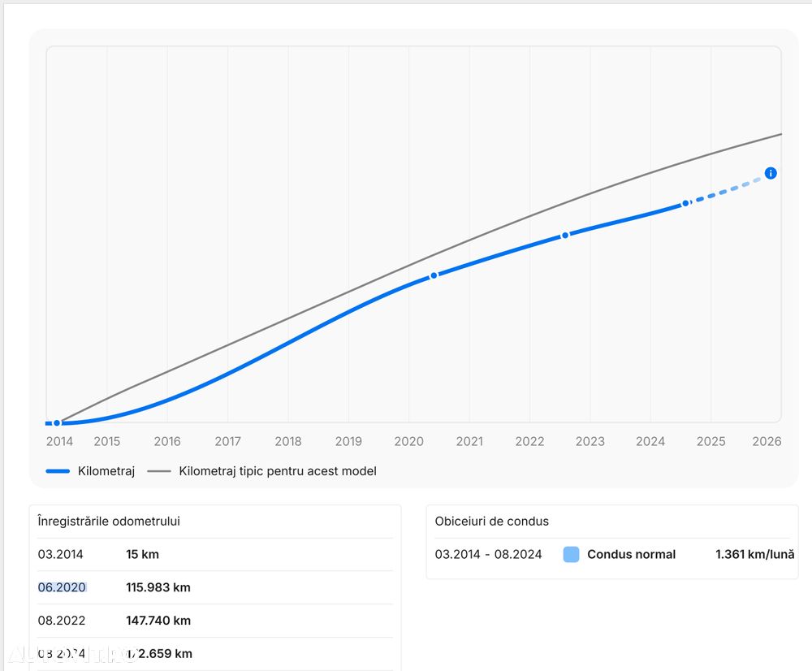Select the 2024 data point before the dashed segment
This screenshot has width=812, height=671.
coord(685,203)
